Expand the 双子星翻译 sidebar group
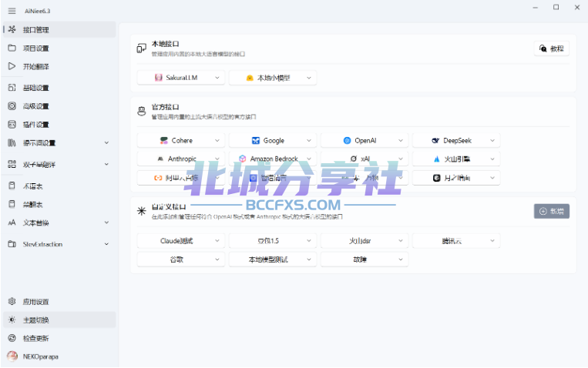The image size is (588, 368). click(x=106, y=164)
